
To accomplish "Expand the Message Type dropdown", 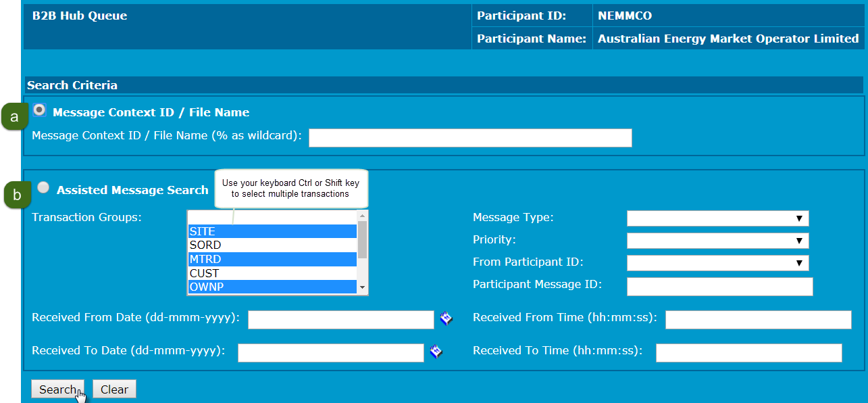I will point(717,218).
